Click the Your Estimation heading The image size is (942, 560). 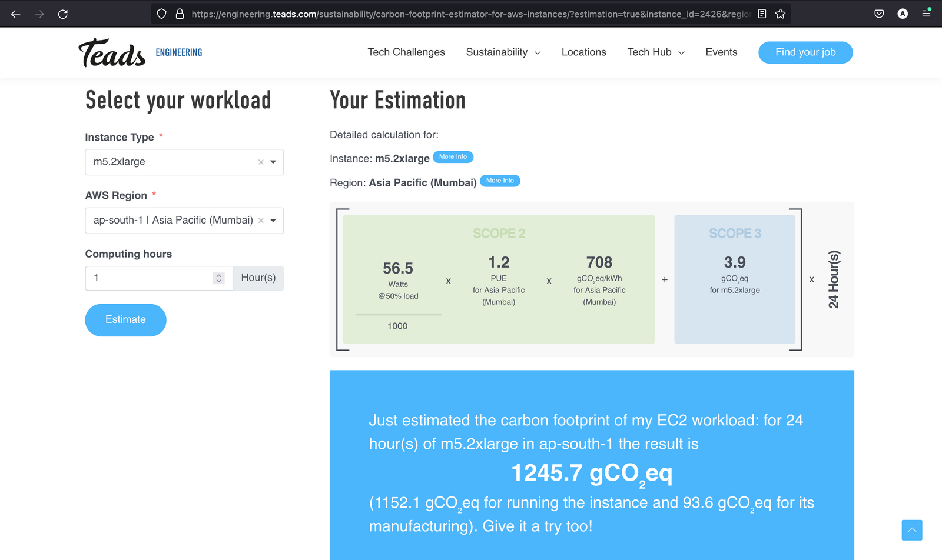point(398,101)
